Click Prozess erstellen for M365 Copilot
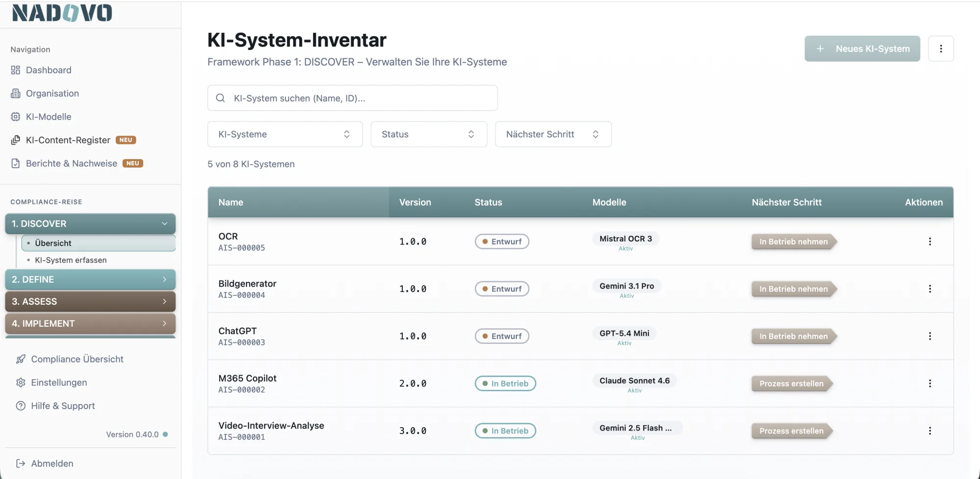Viewport: 980px width, 479px height. point(792,383)
